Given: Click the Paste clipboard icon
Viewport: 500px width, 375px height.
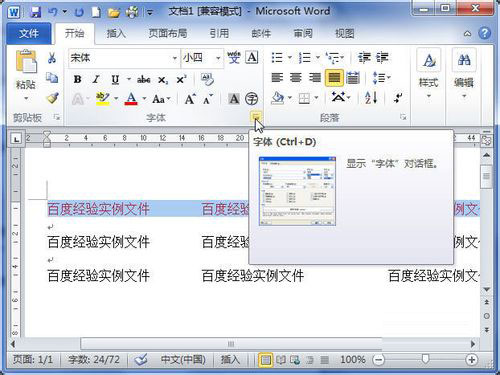Looking at the screenshot, I should tap(26, 62).
